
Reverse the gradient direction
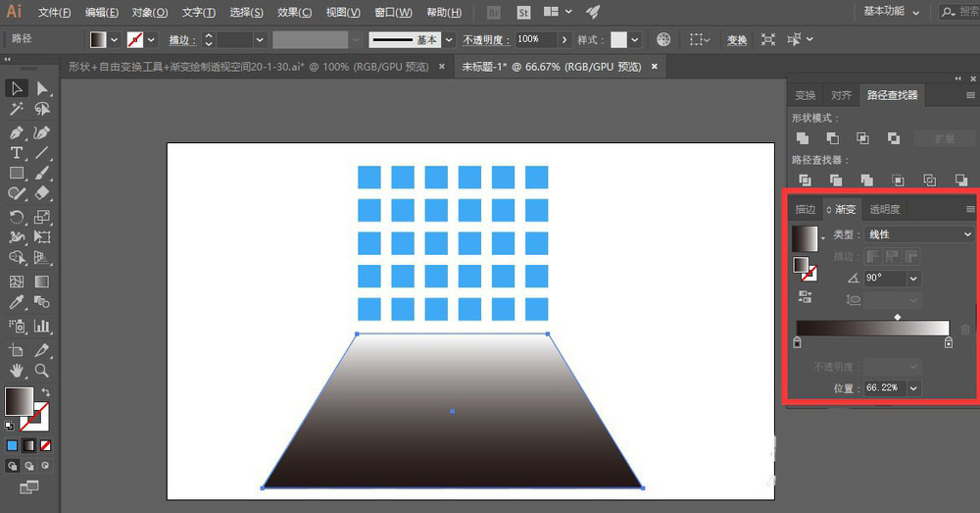(x=805, y=297)
